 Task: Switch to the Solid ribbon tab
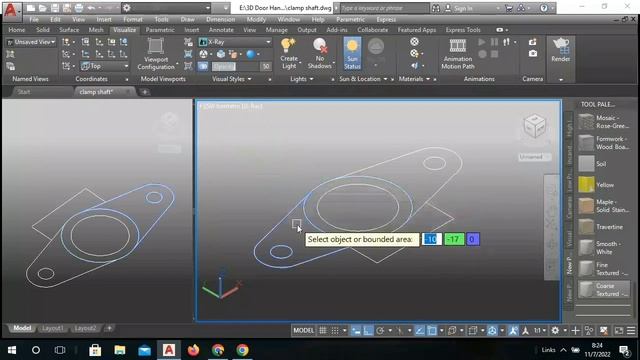click(x=42, y=30)
